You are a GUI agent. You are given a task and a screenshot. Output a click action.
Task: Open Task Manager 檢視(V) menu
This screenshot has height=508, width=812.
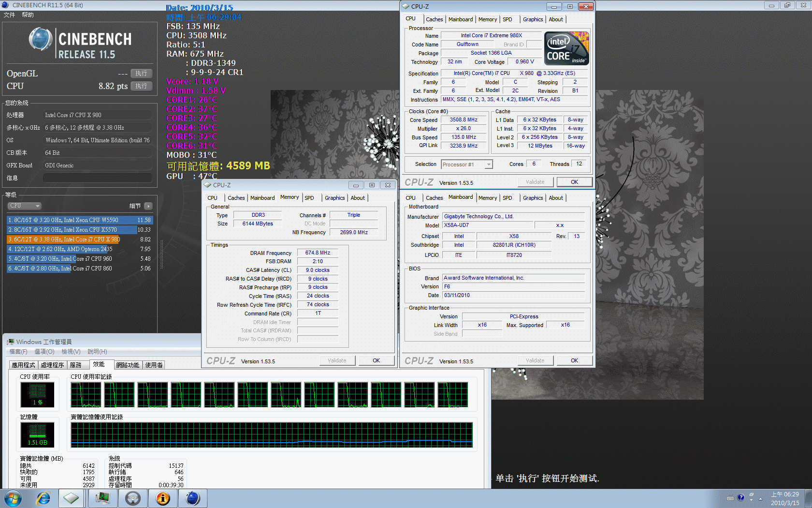click(x=71, y=352)
